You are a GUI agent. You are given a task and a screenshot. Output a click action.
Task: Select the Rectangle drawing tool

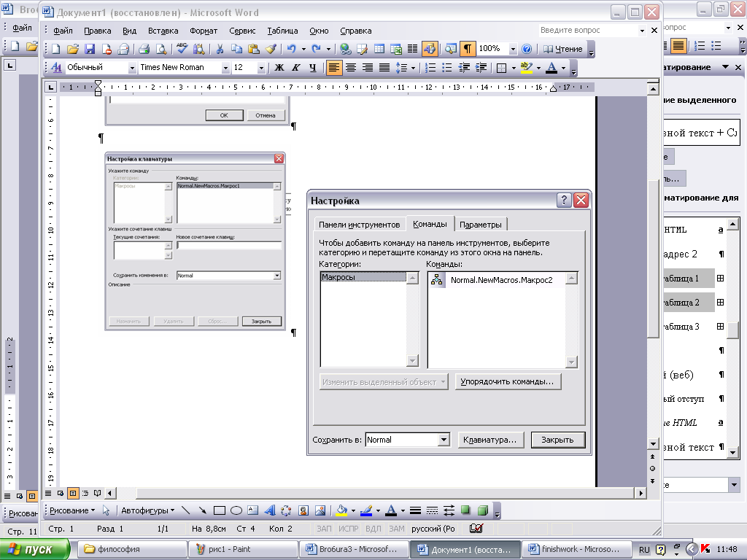(x=219, y=510)
